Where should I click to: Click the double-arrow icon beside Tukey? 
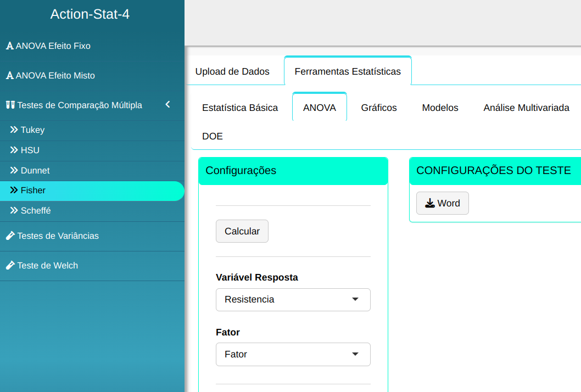tap(14, 130)
